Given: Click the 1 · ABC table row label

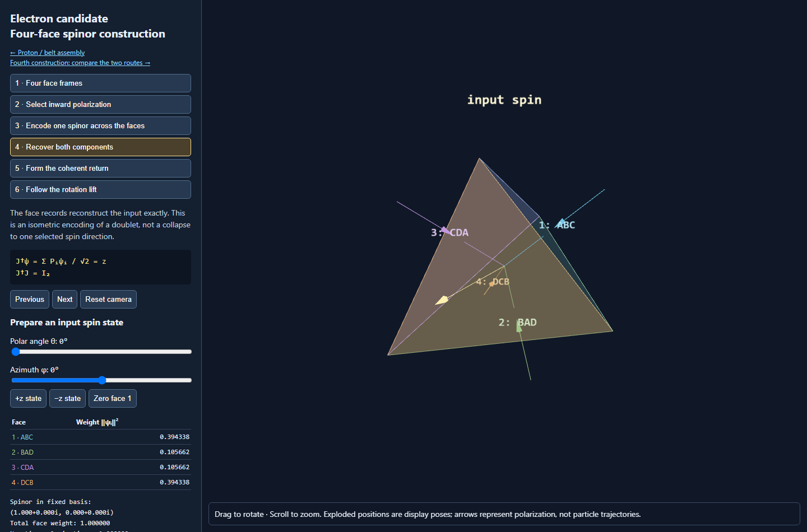Looking at the screenshot, I should tap(22, 437).
